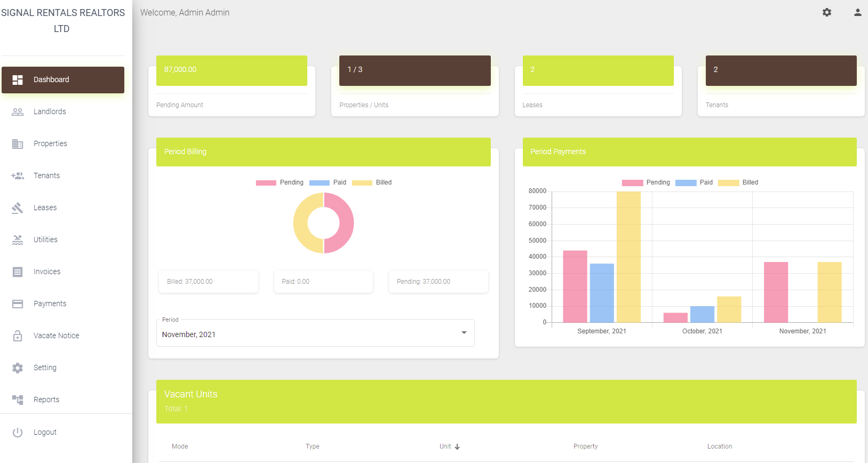
Task: Click the Properties building icon
Action: 18,143
